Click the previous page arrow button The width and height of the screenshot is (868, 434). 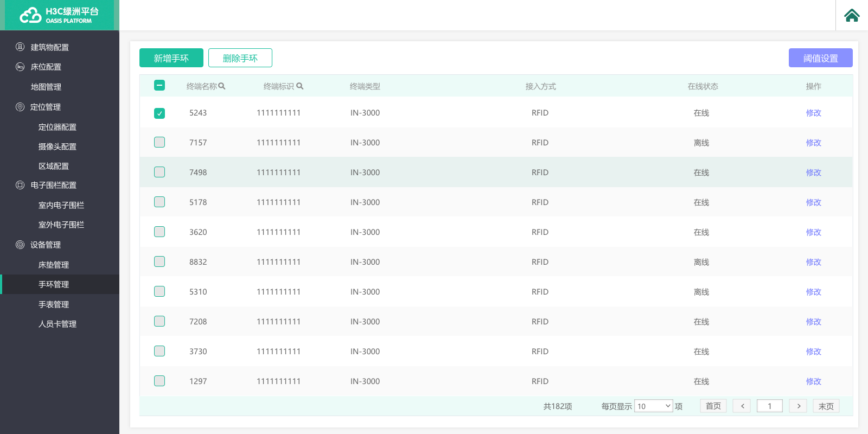click(x=742, y=406)
